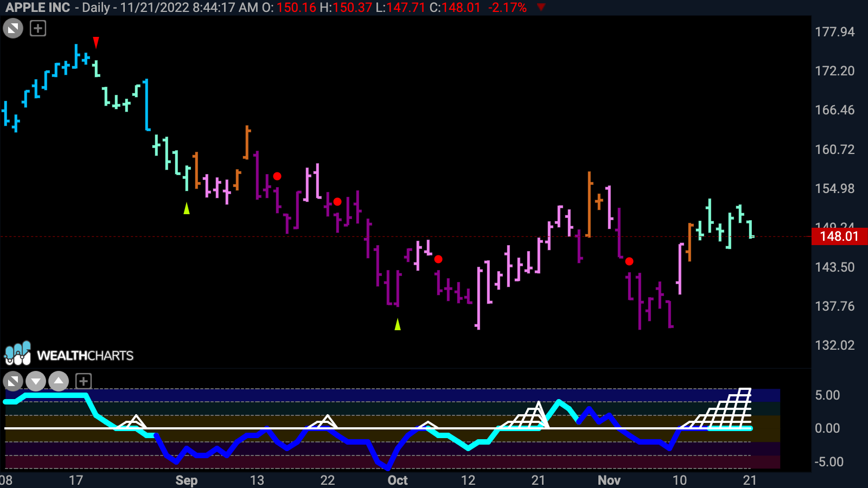Screen dimensions: 868x488
Task: Select the red down-triangle sell marker near August 17
Action: tap(96, 42)
